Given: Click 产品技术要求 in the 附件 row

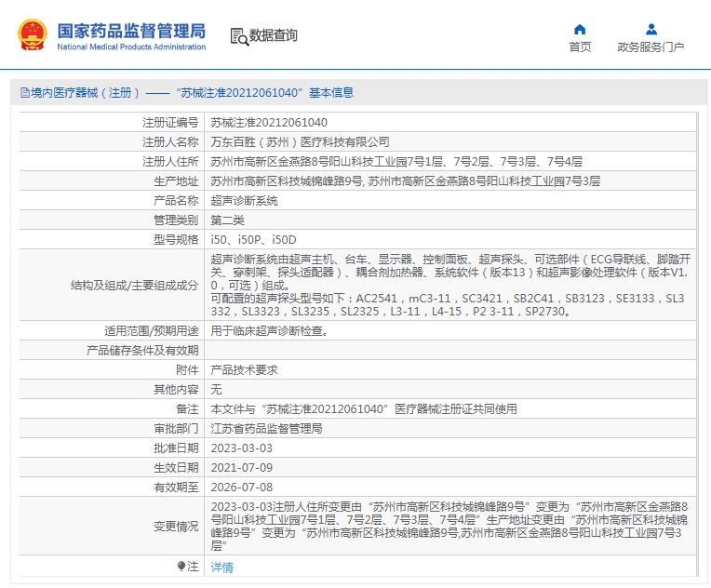Looking at the screenshot, I should (244, 369).
